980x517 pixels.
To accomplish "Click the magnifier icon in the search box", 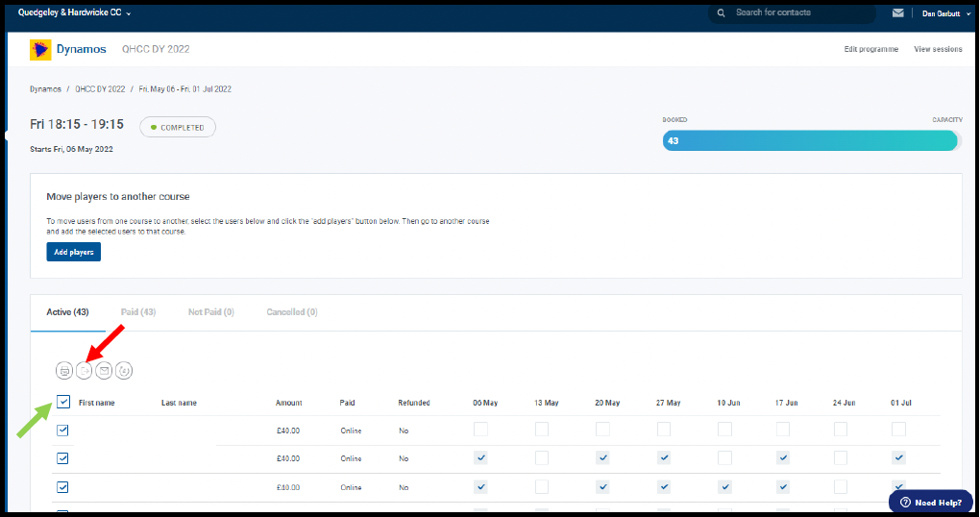I will click(722, 13).
